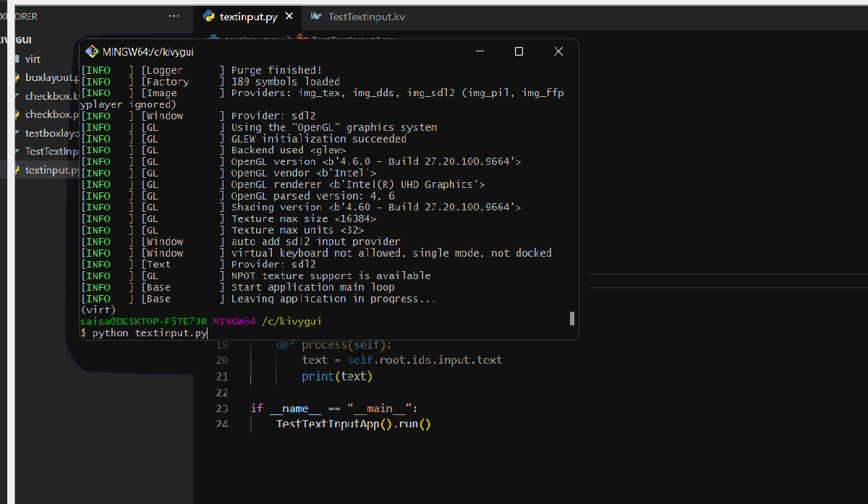Click 'print(text)' code line
868x504 pixels.
click(336, 377)
